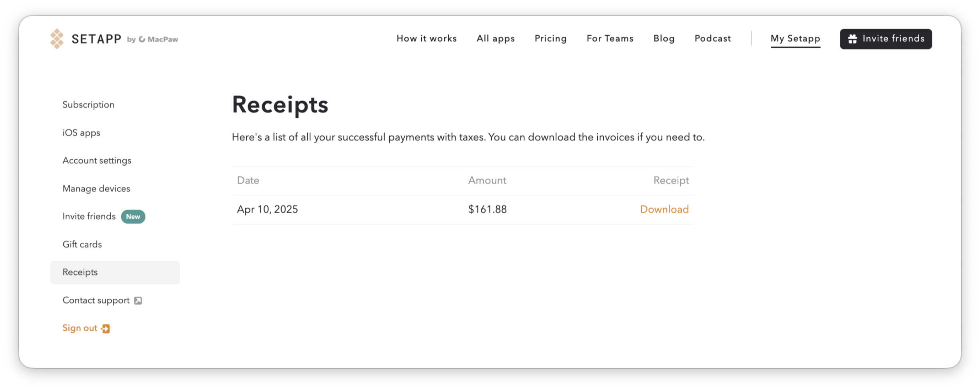
Task: Navigate to For Teams
Action: tap(610, 38)
